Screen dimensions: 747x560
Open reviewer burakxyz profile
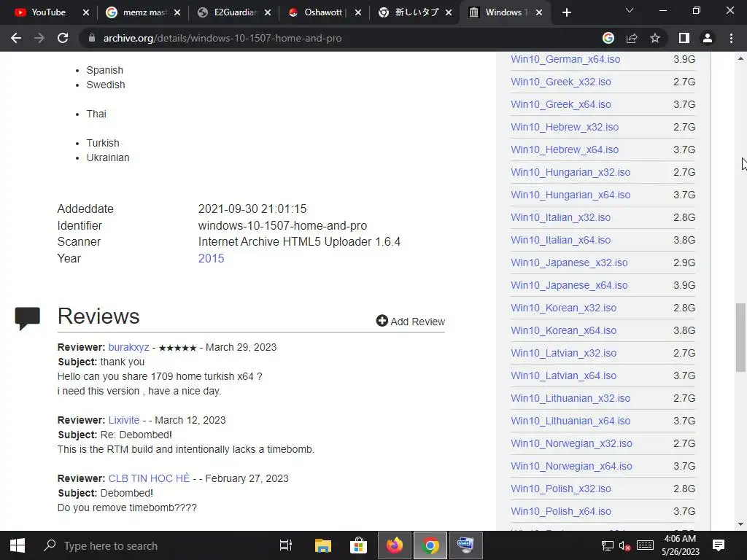point(128,347)
